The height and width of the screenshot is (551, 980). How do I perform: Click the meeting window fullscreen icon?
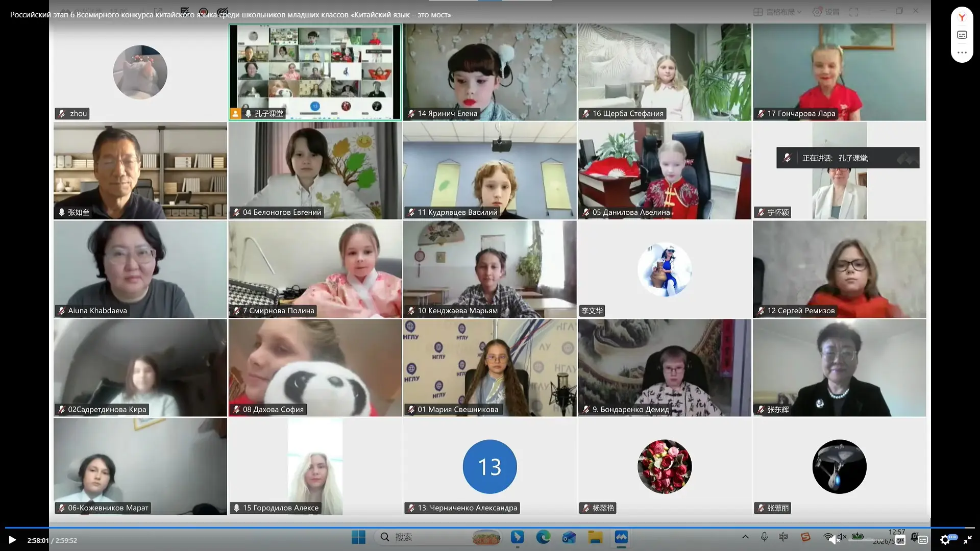tap(853, 12)
